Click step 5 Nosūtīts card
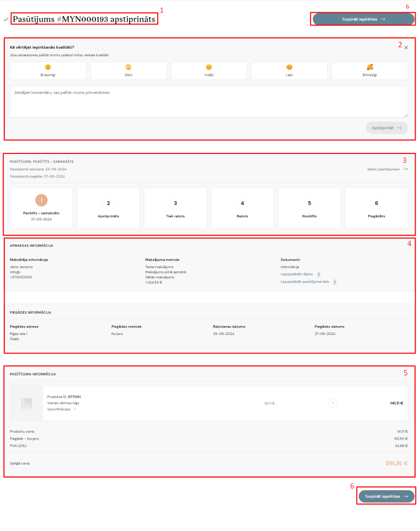 (309, 208)
